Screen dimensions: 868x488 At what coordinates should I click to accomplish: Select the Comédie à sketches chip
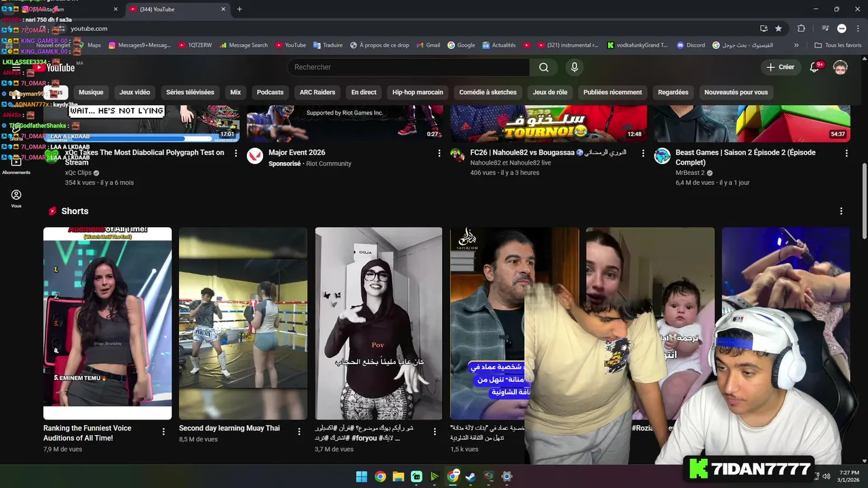(x=488, y=92)
